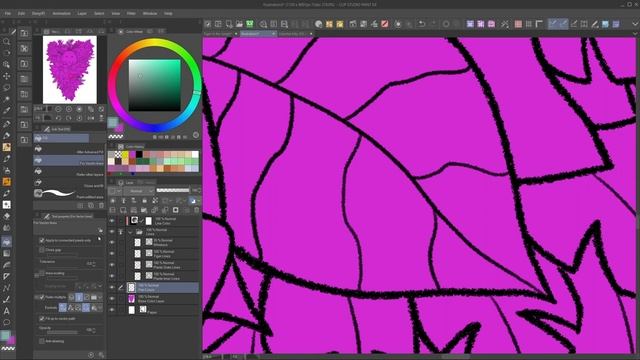Click the red slashed icon in command bar
The image size is (640, 360).
coord(384,24)
